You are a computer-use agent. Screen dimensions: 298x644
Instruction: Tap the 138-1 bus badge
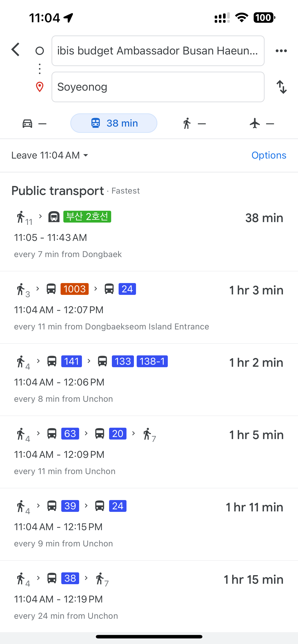pyautogui.click(x=152, y=361)
